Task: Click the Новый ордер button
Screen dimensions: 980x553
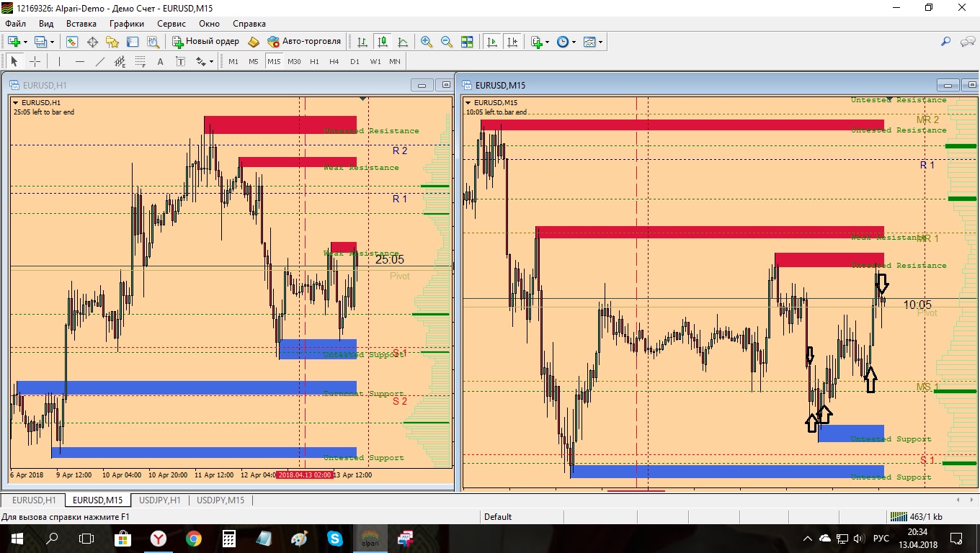Action: coord(205,42)
